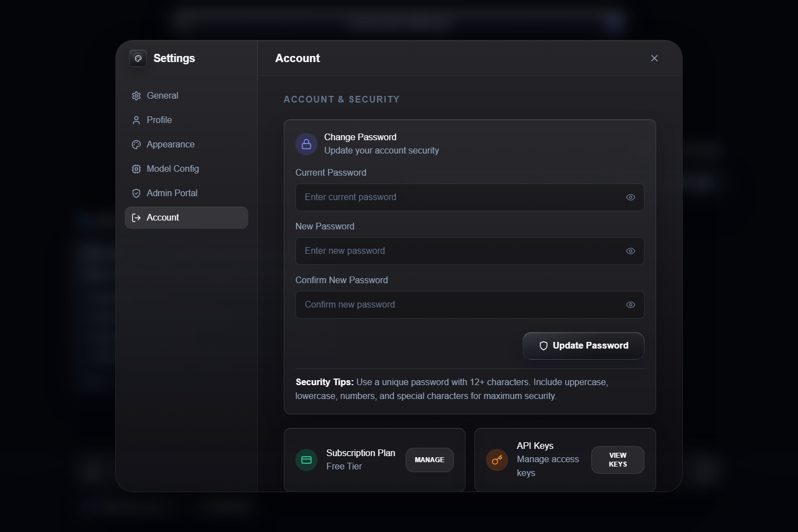Toggle visibility of the confirm password field
The height and width of the screenshot is (532, 798).
tap(631, 305)
